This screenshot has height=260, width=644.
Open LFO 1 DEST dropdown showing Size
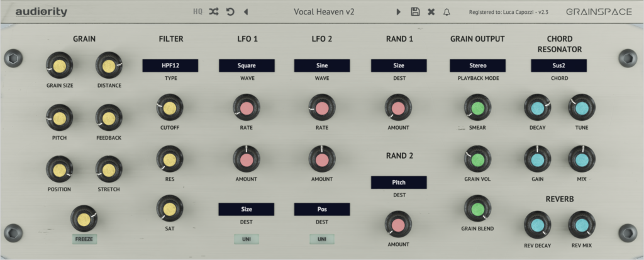point(247,209)
